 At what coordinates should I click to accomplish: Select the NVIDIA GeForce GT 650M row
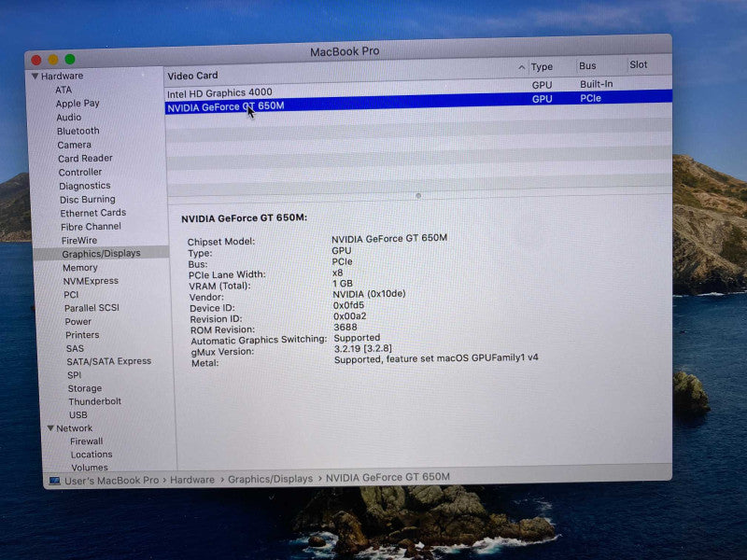coord(418,102)
